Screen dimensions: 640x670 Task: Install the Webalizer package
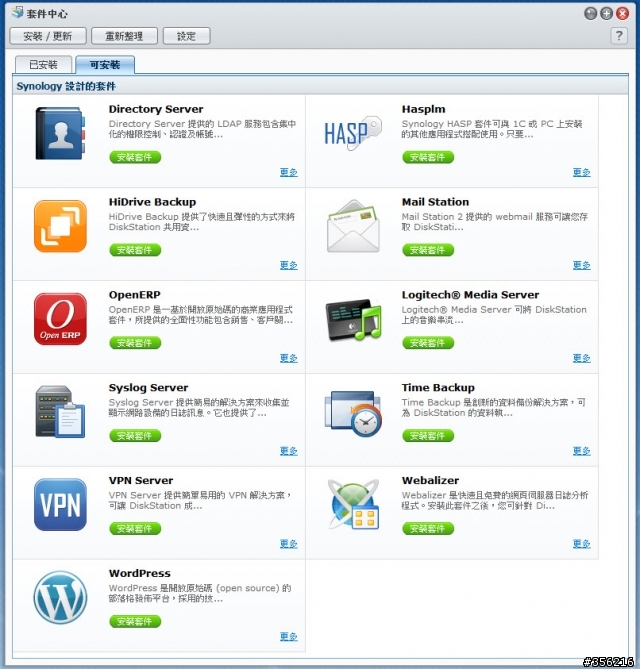pos(428,528)
